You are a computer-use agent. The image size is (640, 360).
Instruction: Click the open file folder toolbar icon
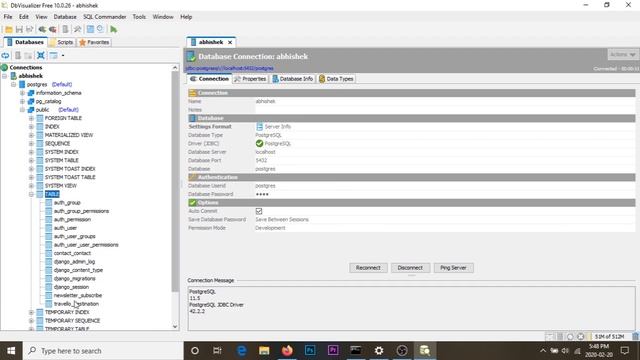[x=9, y=29]
